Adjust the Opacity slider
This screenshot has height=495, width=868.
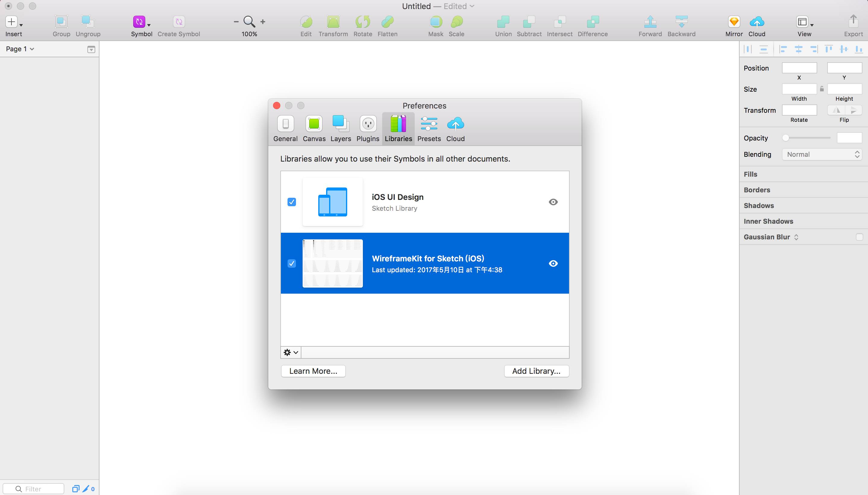pos(786,138)
